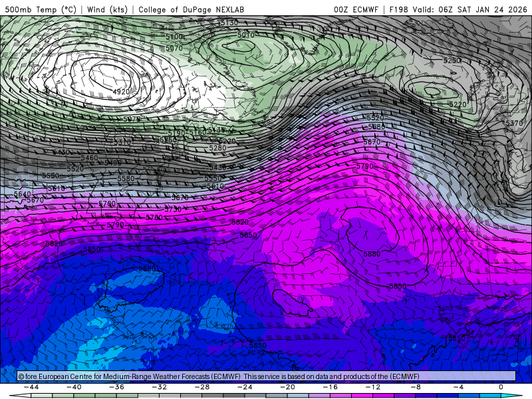
Task: Click the 4920 low-center contour label
Action: point(122,92)
